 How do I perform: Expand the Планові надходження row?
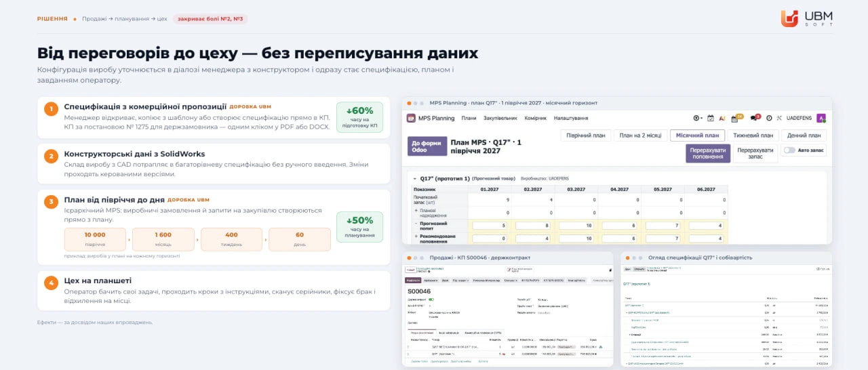click(x=415, y=211)
